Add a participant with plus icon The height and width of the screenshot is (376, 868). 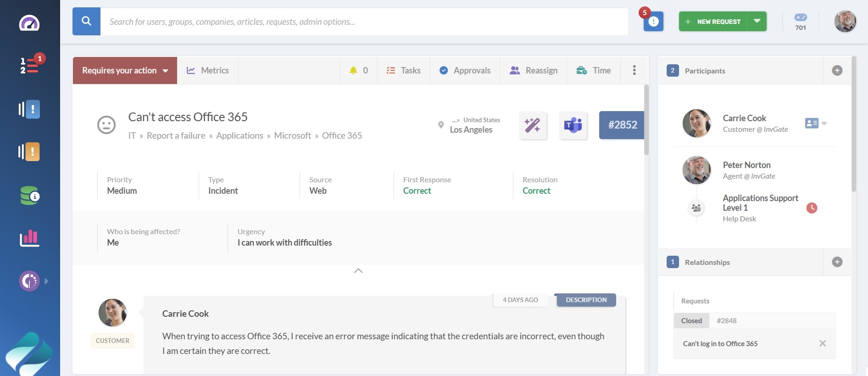click(837, 70)
